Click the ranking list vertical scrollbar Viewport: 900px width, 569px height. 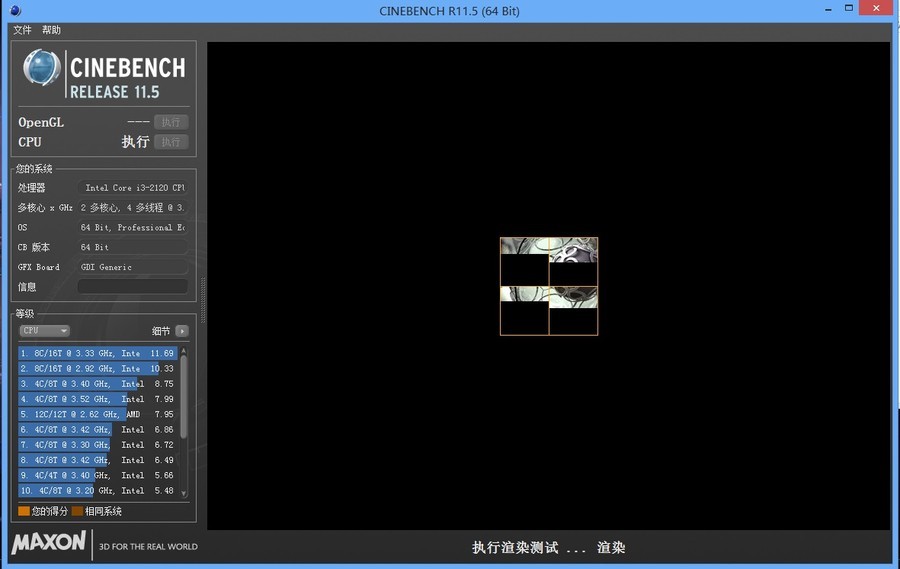[183, 400]
